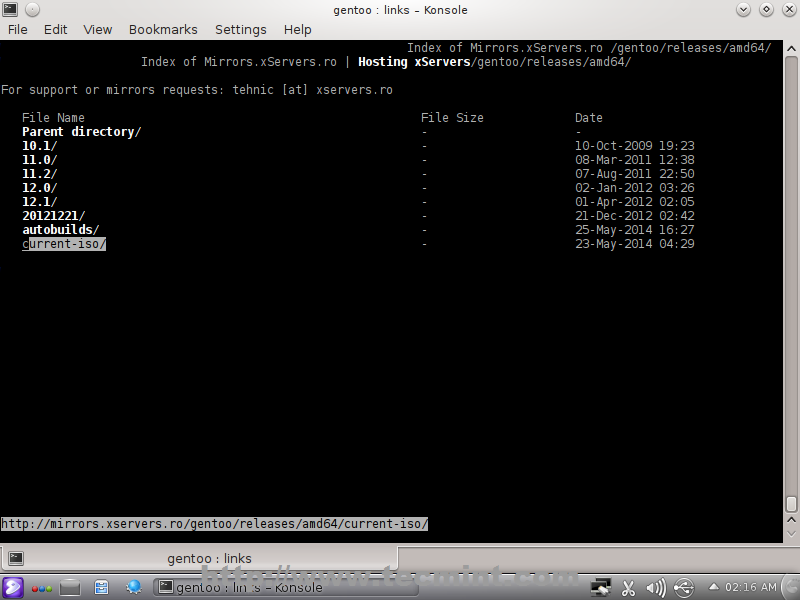Viewport: 800px width, 600px height.
Task: Navigate to Parent directory
Action: tap(80, 131)
